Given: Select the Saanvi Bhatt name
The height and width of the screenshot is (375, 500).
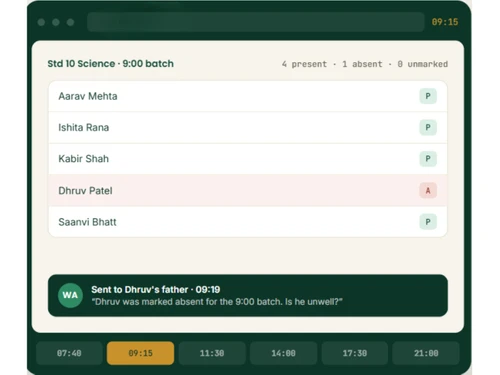Looking at the screenshot, I should coord(87,222).
